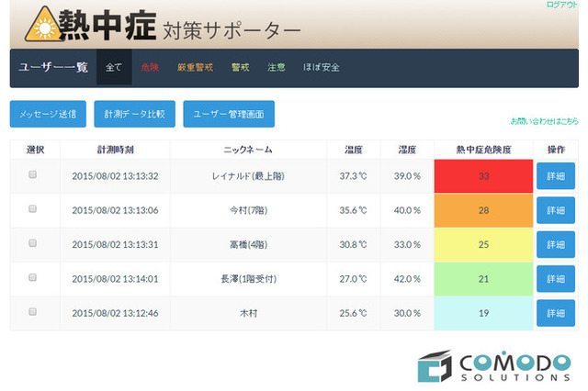The height and width of the screenshot is (391, 588).
Task: Open the ほぼ安全 tab
Action: 322,67
